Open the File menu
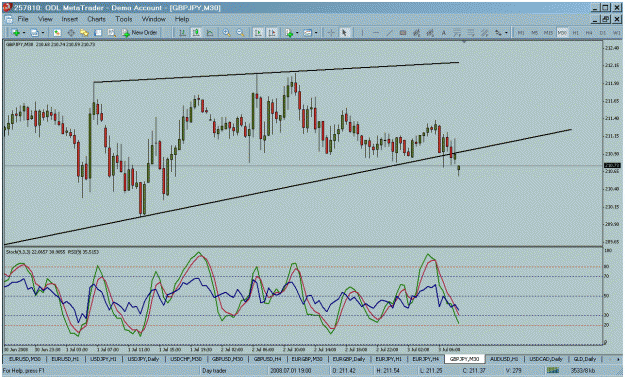The width and height of the screenshot is (625, 377). (23, 19)
